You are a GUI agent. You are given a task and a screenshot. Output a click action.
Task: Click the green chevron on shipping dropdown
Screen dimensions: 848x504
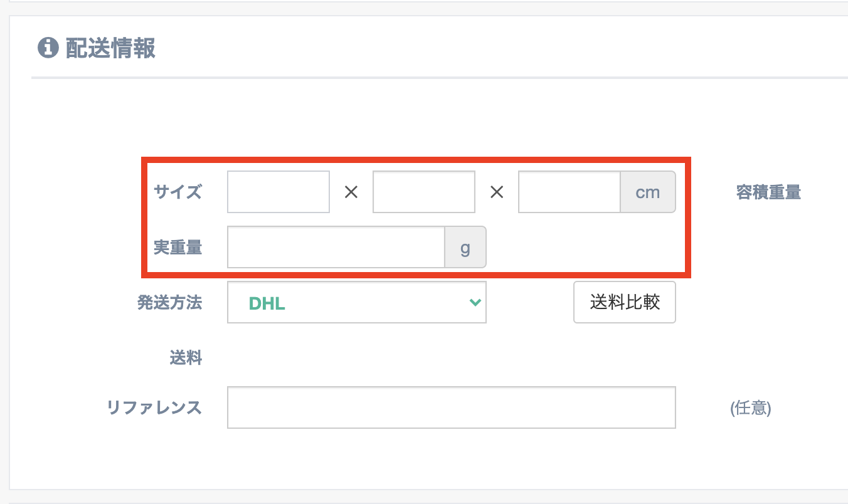[x=475, y=303]
